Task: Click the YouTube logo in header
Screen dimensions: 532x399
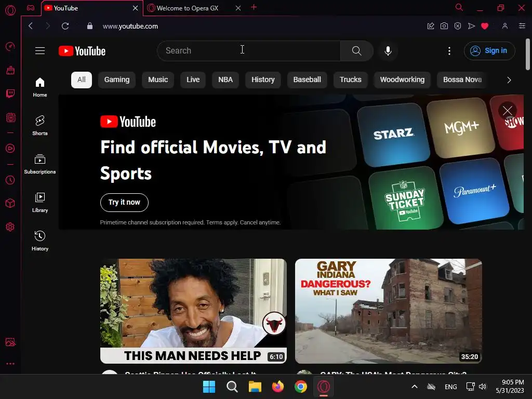Action: coord(82,51)
